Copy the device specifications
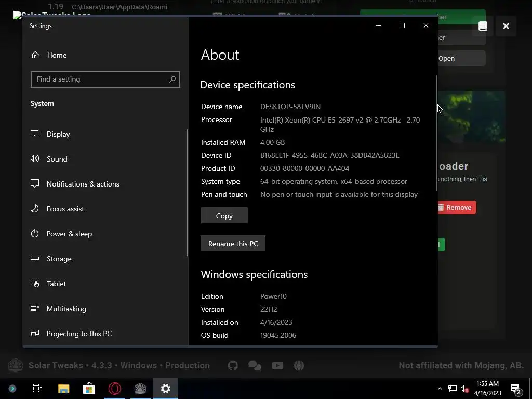This screenshot has width=532, height=399. pyautogui.click(x=224, y=216)
